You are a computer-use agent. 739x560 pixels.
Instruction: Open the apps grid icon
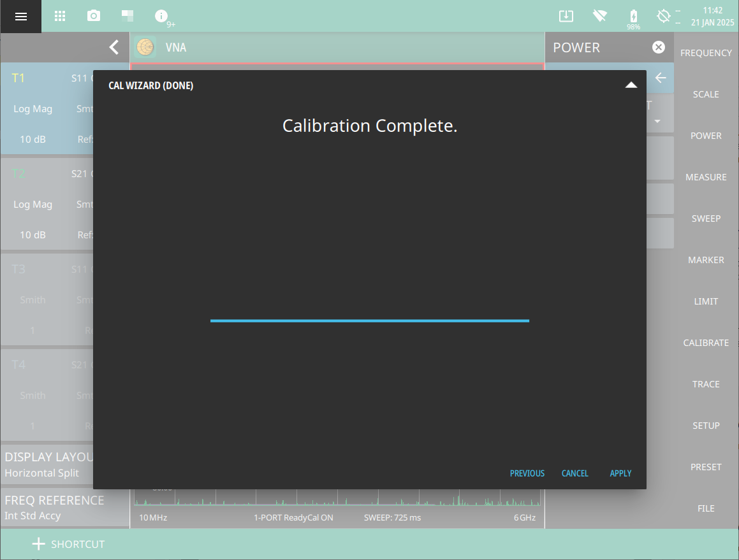point(60,17)
